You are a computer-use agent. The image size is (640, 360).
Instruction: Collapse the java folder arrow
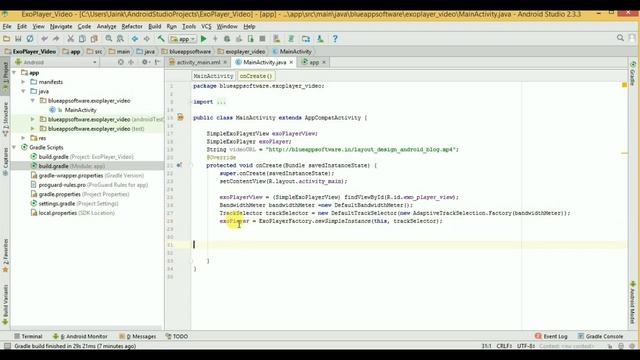pos(23,91)
